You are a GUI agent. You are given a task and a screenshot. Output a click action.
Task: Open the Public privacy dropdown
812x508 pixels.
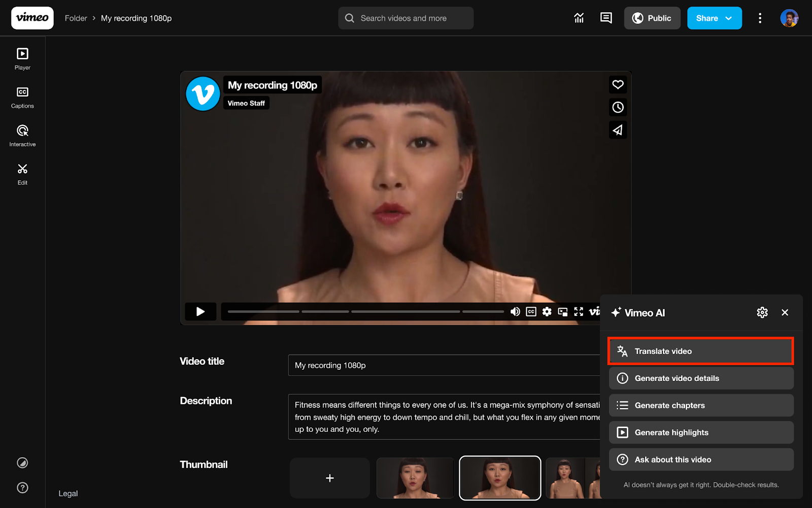652,18
